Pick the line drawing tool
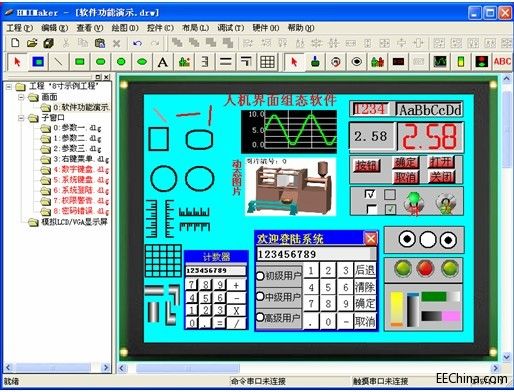 tap(59, 62)
